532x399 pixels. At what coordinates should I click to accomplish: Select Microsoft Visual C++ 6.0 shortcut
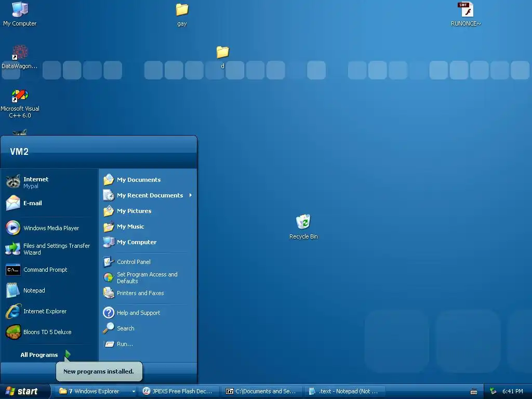coord(20,103)
